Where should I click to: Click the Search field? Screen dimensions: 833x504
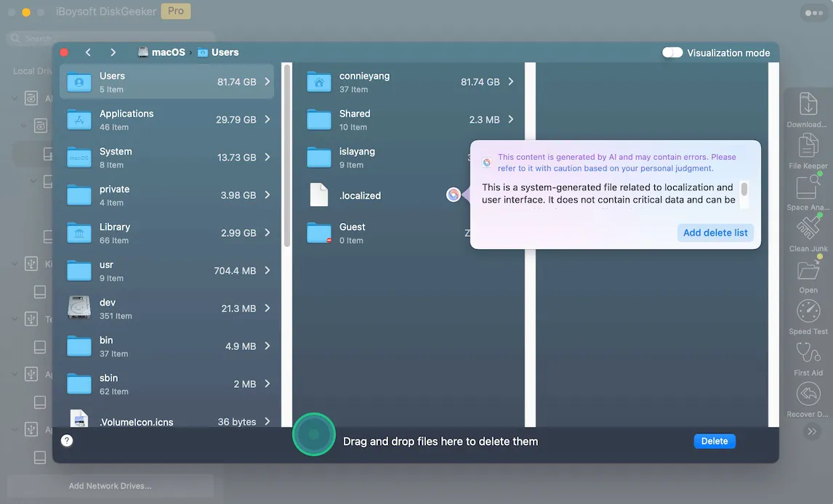click(110, 38)
